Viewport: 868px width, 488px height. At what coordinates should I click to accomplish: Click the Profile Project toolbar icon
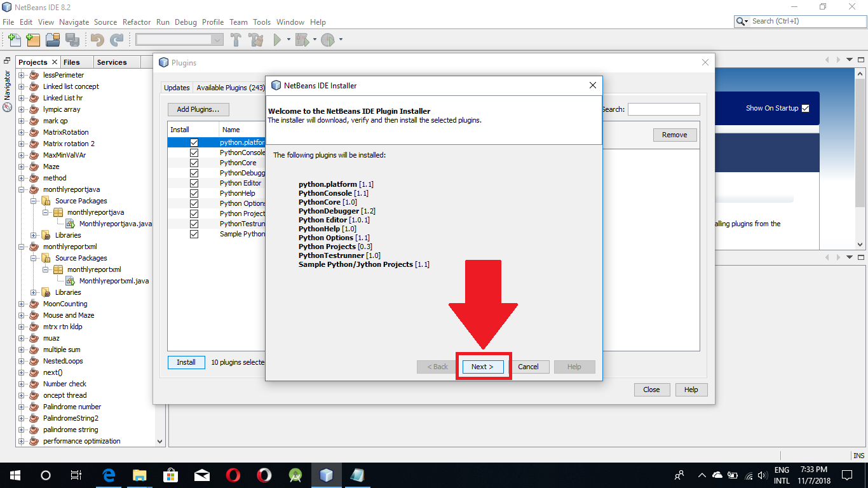[328, 40]
